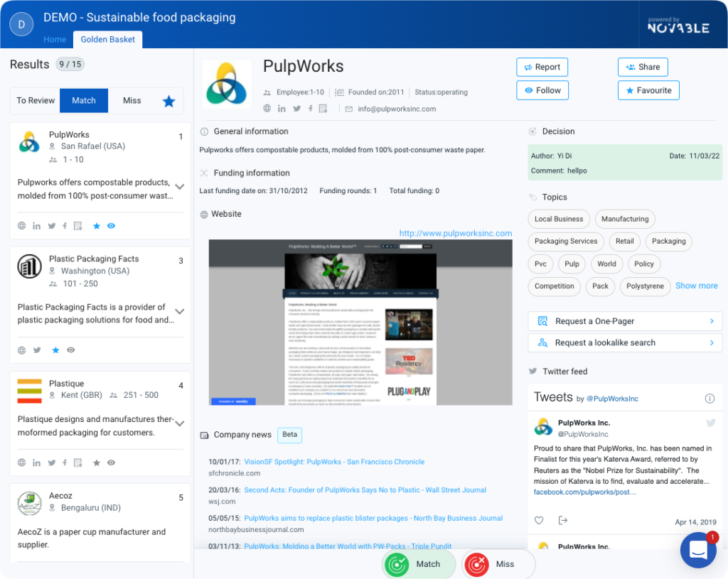Select the Match results filter
728x579 pixels.
84,101
